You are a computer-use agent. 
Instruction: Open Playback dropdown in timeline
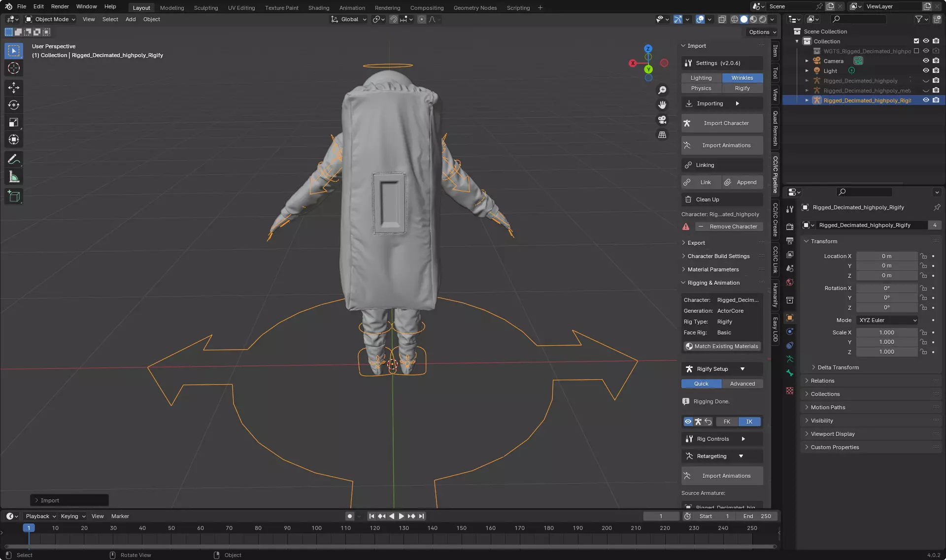pyautogui.click(x=40, y=516)
